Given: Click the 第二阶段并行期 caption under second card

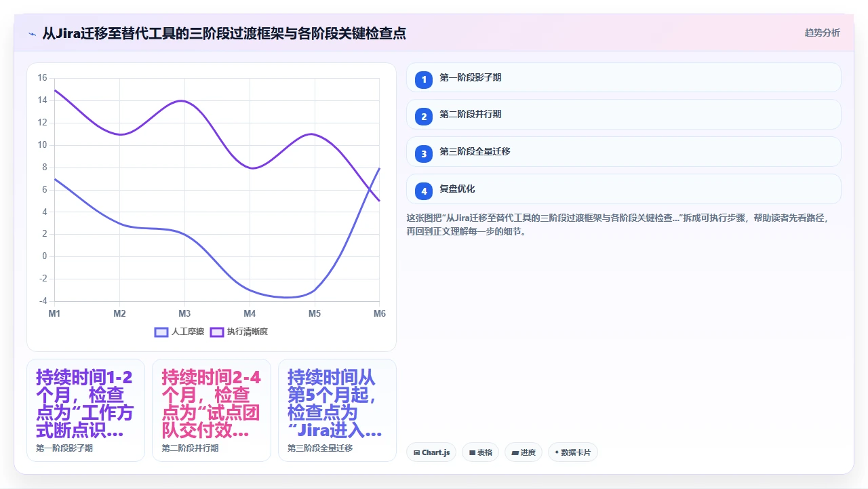Looking at the screenshot, I should 190,448.
